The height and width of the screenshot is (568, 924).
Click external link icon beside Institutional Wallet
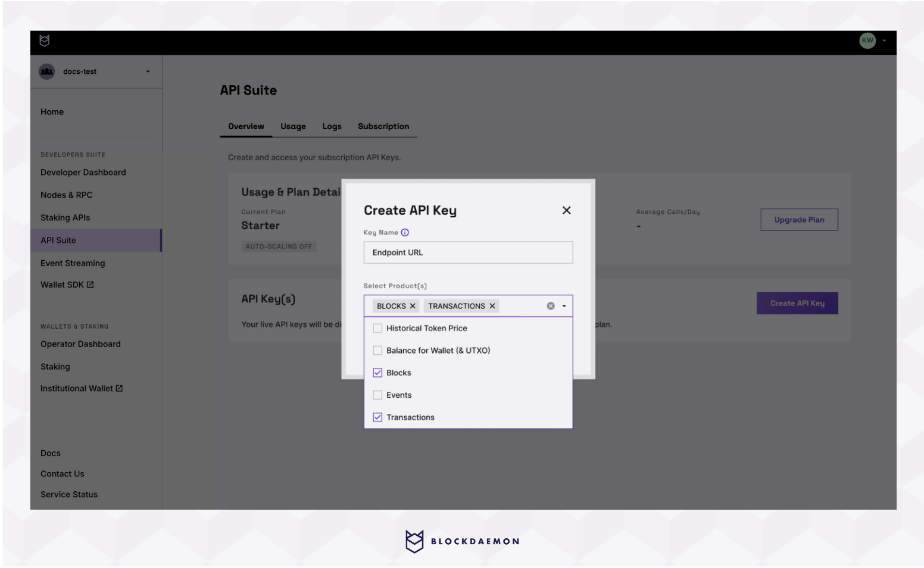point(119,389)
